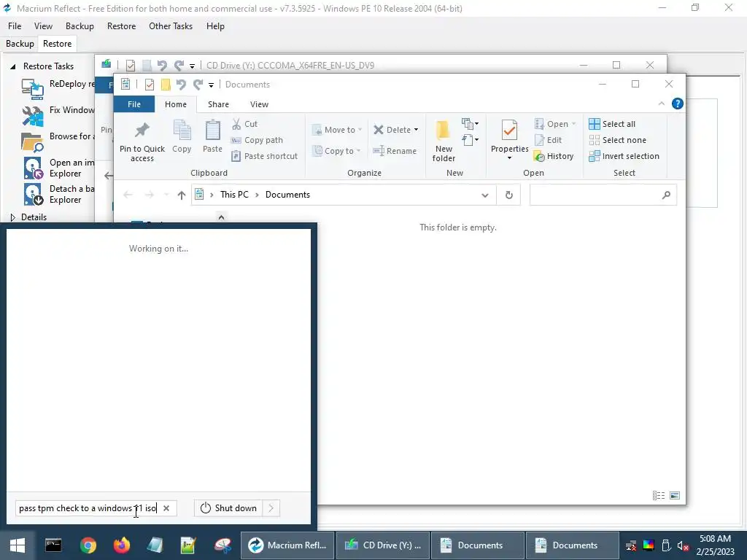
Task: Click Browse for an image task in Macrium
Action: point(58,141)
